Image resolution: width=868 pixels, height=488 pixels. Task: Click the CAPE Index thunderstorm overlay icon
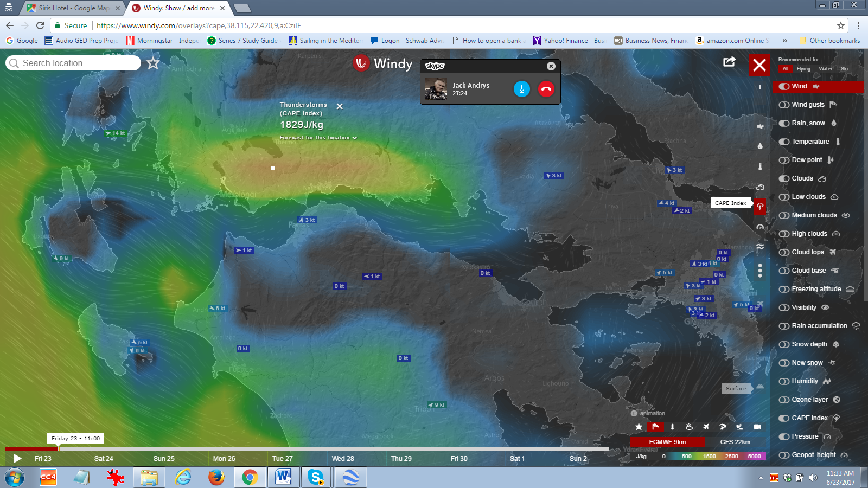(760, 206)
